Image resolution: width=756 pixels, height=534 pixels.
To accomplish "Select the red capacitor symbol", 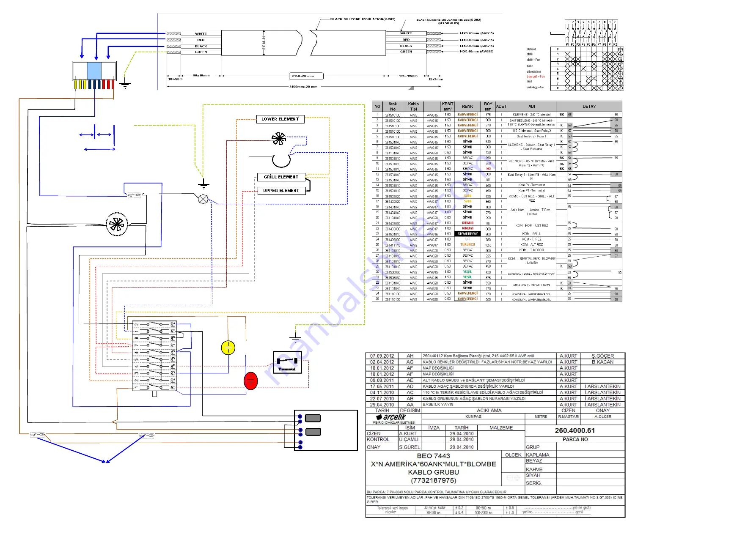I will (251, 381).
